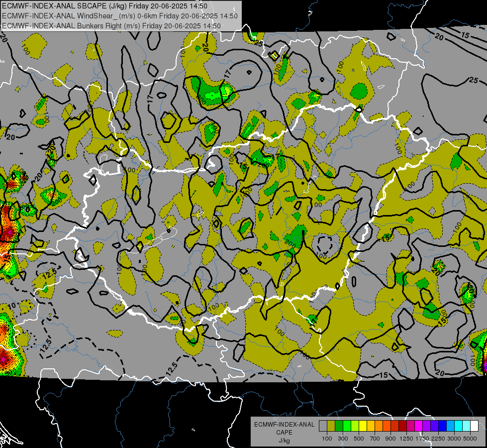Click the legend tick value 1250
The width and height of the screenshot is (487, 448).
coord(406,439)
